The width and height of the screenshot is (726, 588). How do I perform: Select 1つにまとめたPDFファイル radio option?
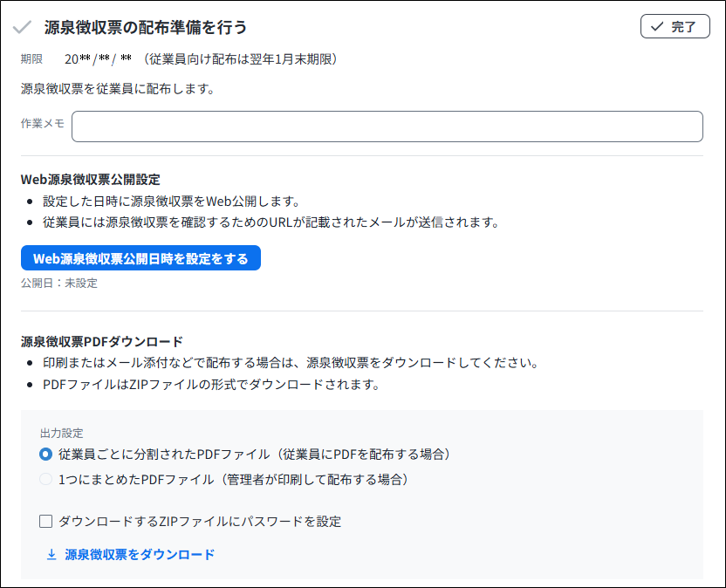(x=46, y=479)
